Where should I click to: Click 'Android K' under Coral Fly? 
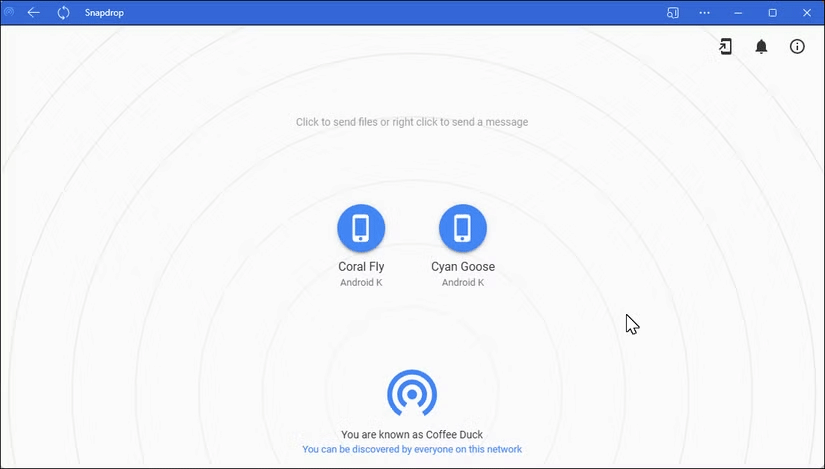pyautogui.click(x=361, y=283)
